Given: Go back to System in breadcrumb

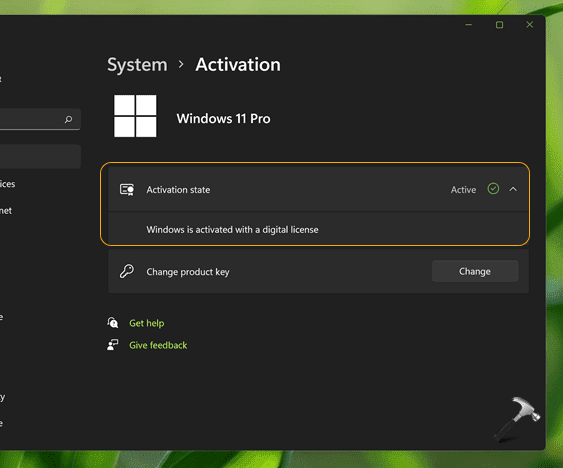Looking at the screenshot, I should [137, 65].
